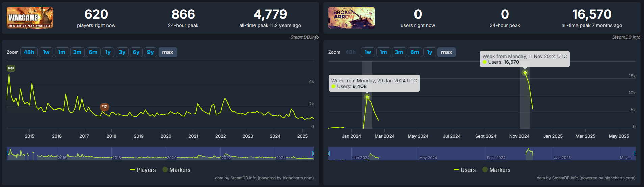Set Wargame chart zoom to 6m

click(93, 52)
